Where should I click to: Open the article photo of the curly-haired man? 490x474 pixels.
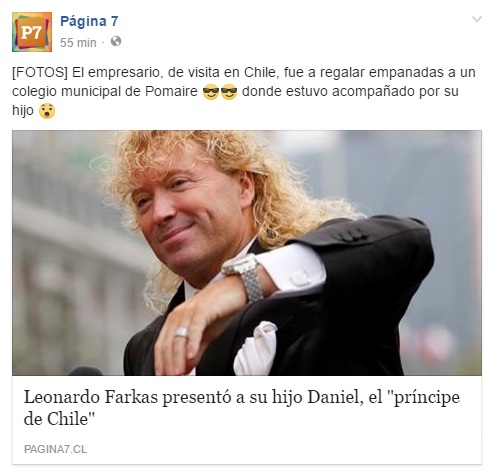coord(247,253)
